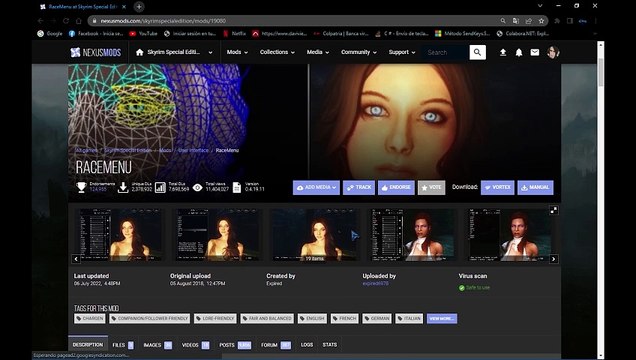Open the Community menu dropdown

coord(359,52)
